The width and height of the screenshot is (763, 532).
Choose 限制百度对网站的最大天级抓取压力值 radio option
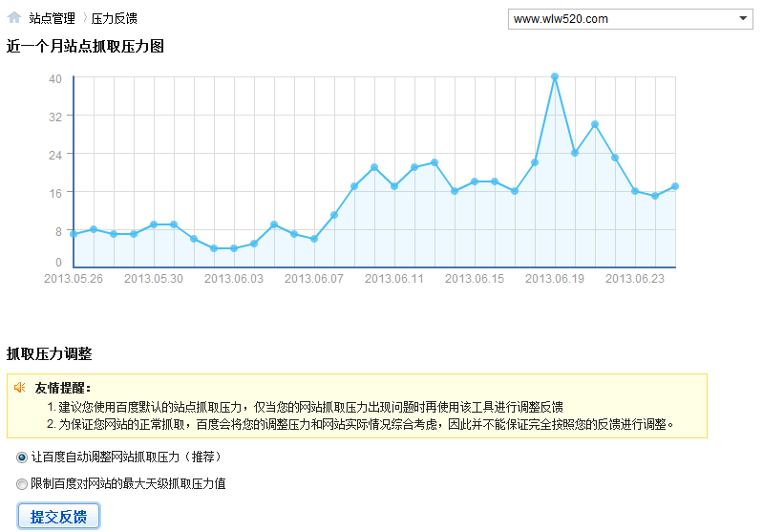pos(22,484)
